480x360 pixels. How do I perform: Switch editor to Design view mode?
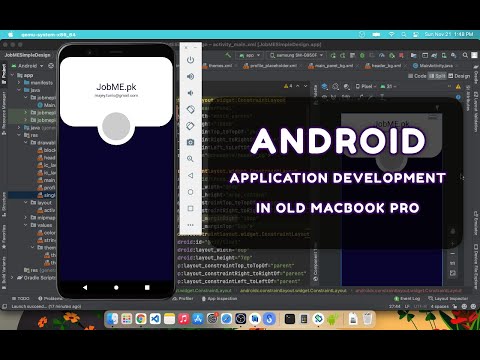[x=459, y=76]
